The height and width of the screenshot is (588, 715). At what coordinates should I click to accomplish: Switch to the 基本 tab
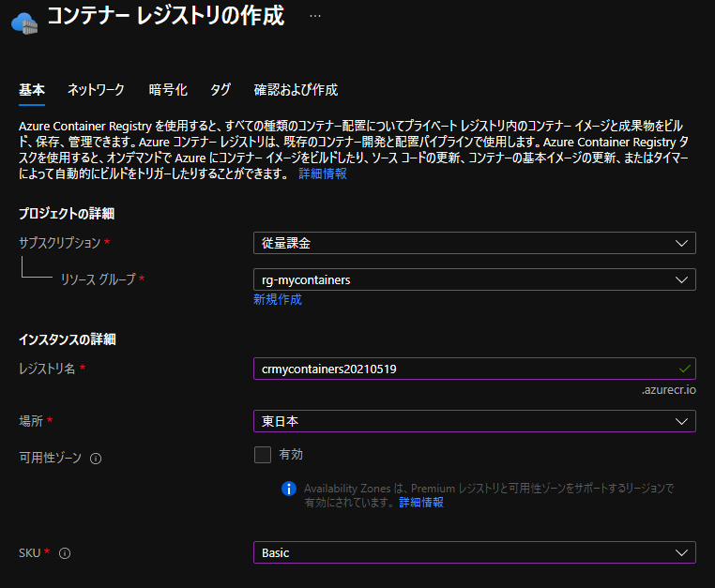tap(32, 90)
